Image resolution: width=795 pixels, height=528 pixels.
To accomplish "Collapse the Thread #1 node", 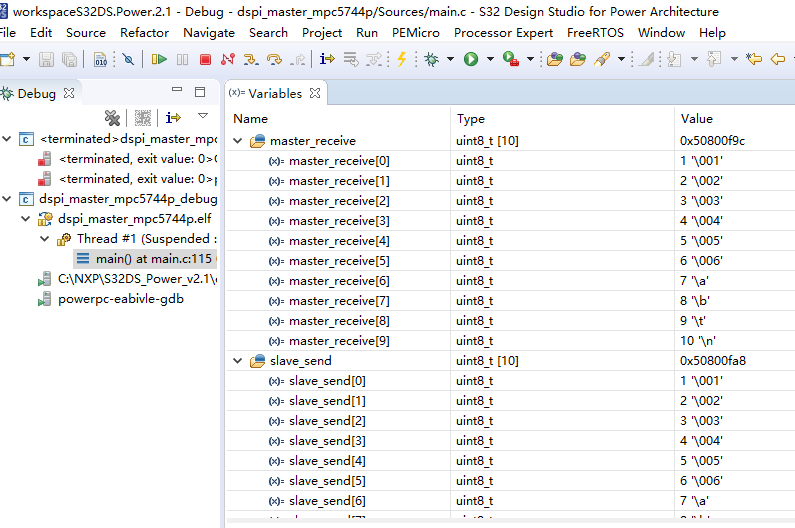I will 45,238.
